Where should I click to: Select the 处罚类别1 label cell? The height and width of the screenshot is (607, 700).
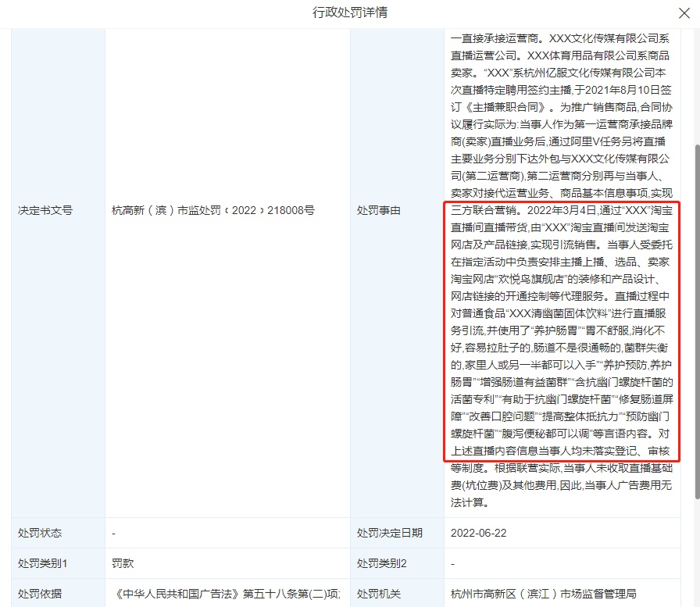point(43,562)
